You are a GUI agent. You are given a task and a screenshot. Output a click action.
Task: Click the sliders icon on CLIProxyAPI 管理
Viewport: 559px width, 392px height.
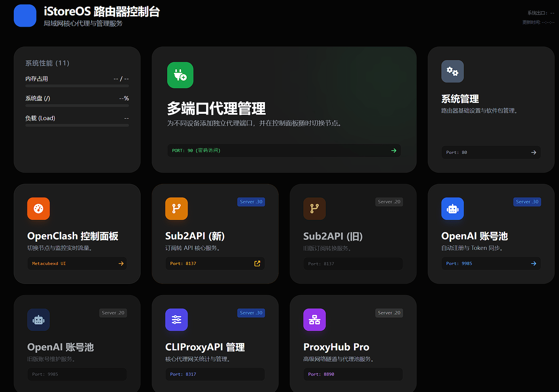[177, 320]
